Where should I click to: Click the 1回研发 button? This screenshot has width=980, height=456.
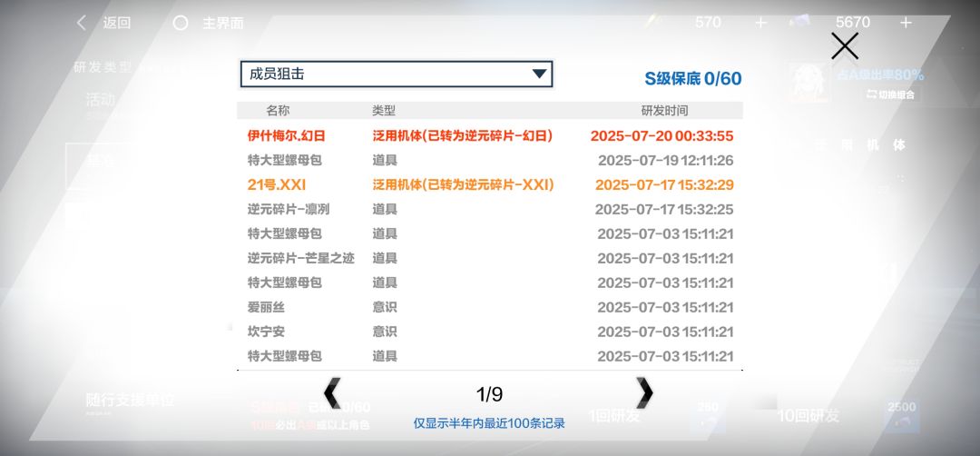click(x=615, y=416)
